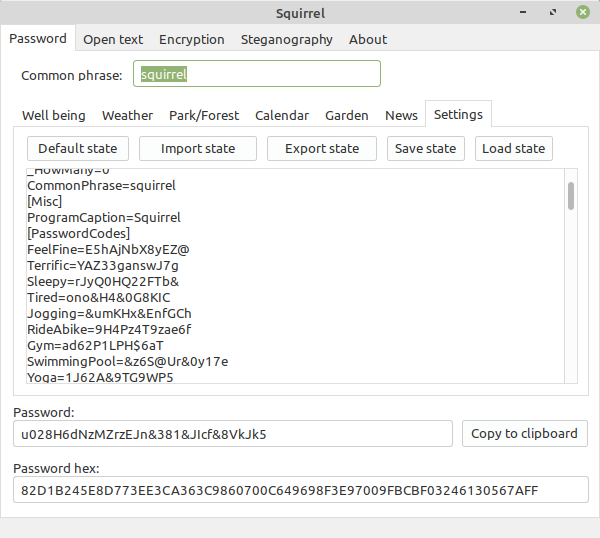Copy password with Copy to clipboard
The image size is (600, 538).
click(524, 434)
